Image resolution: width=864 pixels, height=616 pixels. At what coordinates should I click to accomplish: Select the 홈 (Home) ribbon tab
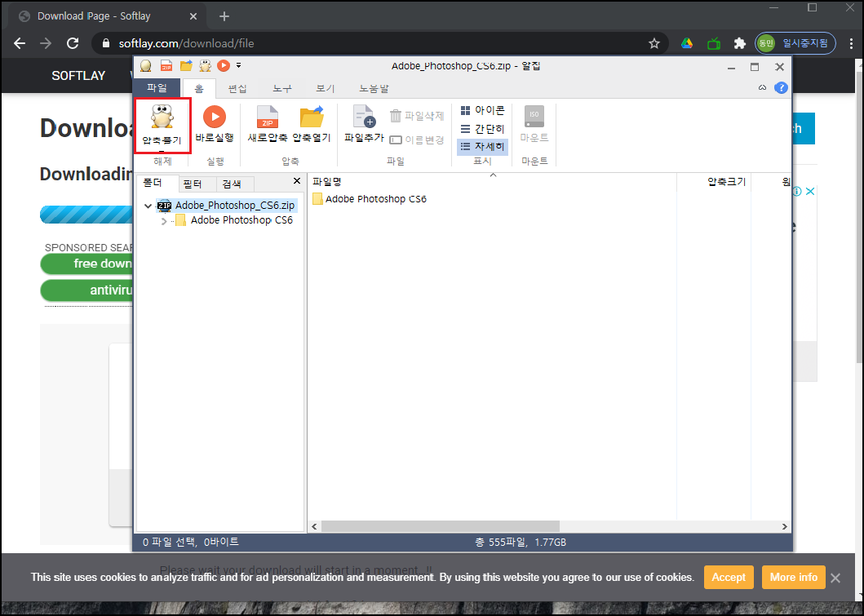click(199, 88)
